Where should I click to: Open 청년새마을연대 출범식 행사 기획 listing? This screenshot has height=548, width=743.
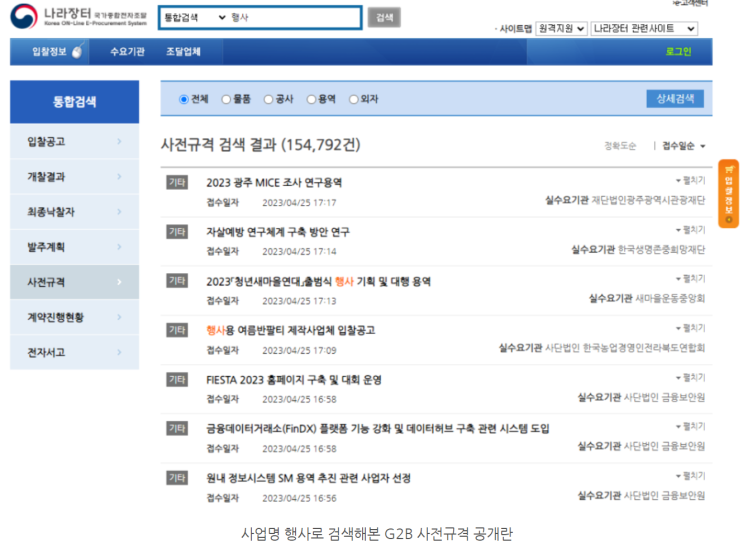318,281
